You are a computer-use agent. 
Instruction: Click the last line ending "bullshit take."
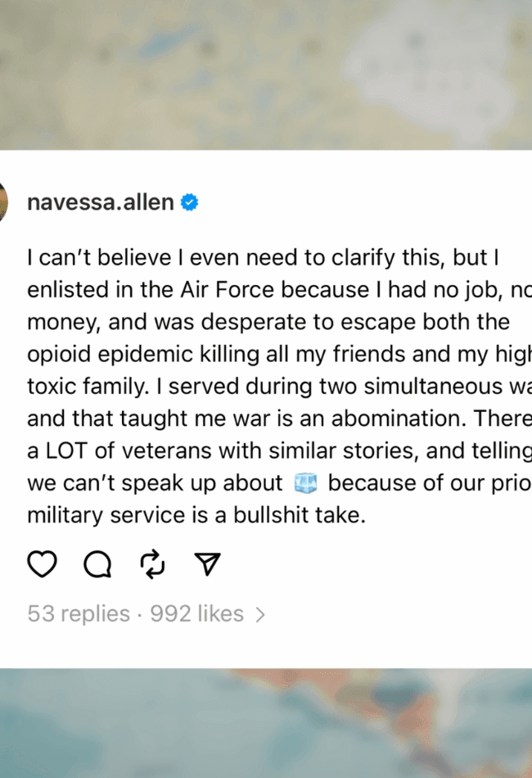195,516
